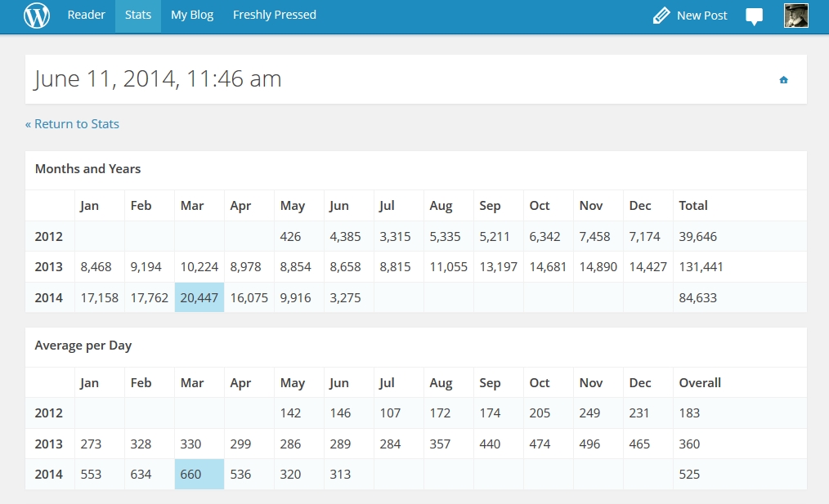Click the Average per Day heading
Viewport: 829px width, 504px height.
pos(83,346)
